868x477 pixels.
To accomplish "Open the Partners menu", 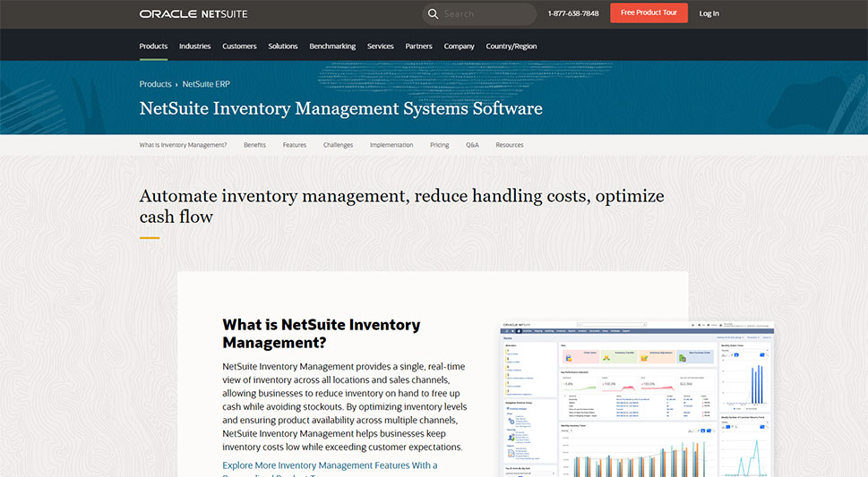I will [418, 47].
